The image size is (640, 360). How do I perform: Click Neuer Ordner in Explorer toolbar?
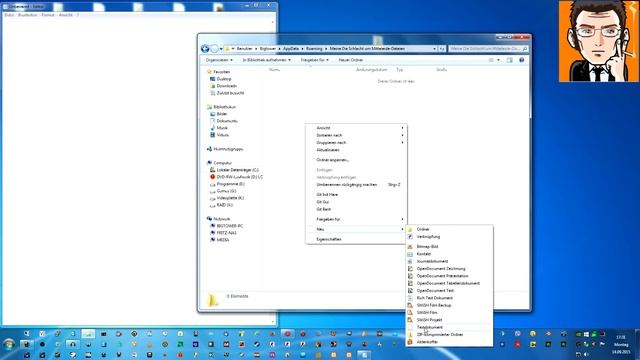click(351, 60)
